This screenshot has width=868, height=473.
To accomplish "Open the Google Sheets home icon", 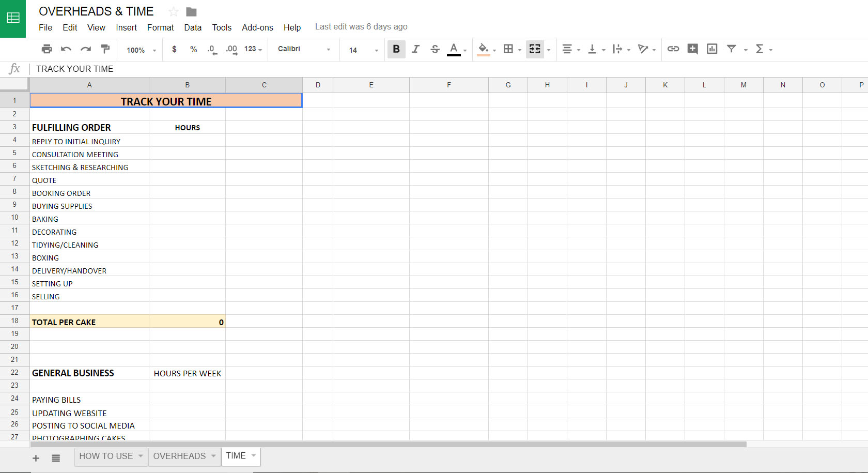I will point(13,18).
